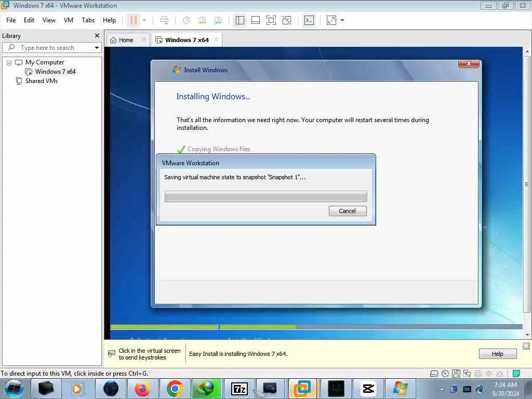Click the USB device status icon
The width and height of the screenshot is (532, 399).
pyautogui.click(x=500, y=374)
